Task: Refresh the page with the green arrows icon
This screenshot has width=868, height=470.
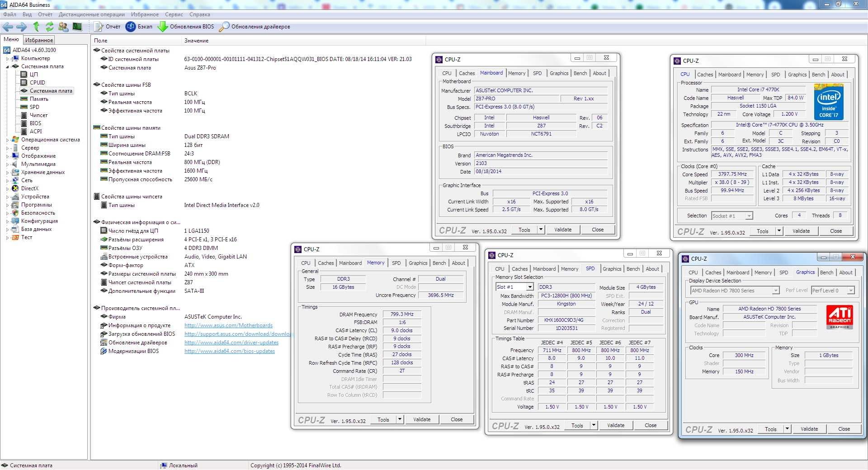Action: (x=49, y=27)
